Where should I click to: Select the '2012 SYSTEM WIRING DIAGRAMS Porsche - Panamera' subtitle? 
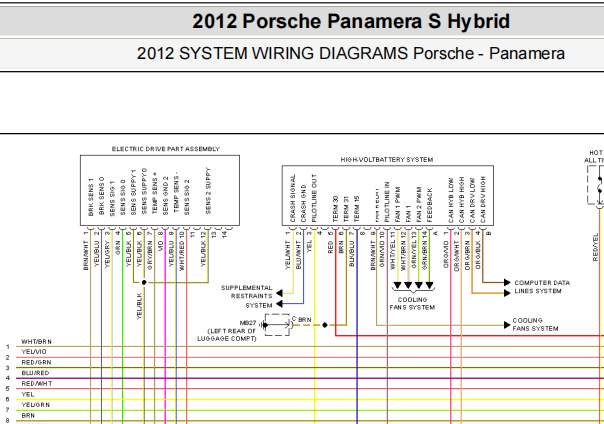coord(351,53)
